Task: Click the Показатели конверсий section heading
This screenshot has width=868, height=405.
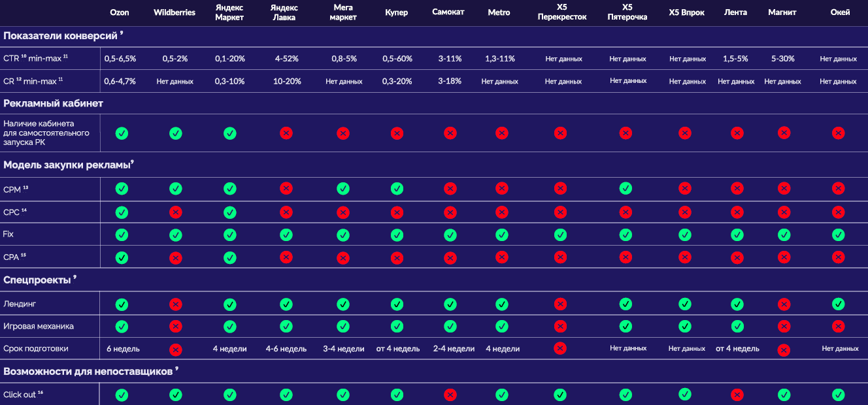Action: 62,36
